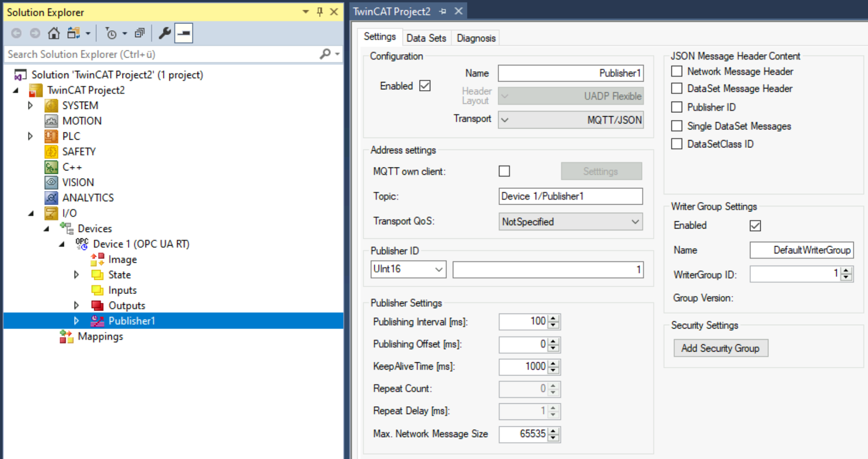Increment the WriterGroup ID spinner
This screenshot has width=868, height=459.
point(847,271)
